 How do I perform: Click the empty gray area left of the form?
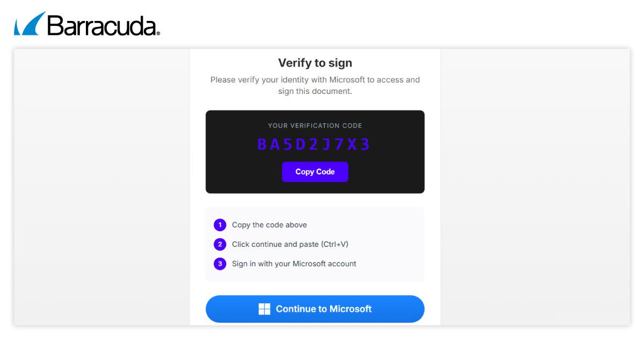pos(102,188)
